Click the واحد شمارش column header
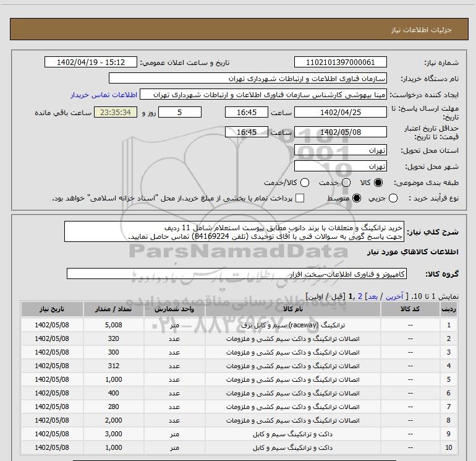Image resolution: width=476 pixels, height=461 pixels. click(174, 309)
